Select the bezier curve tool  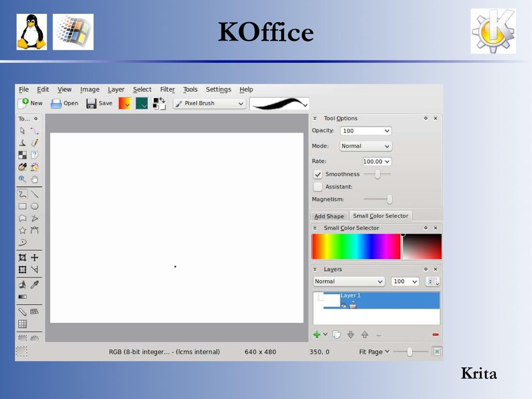(34, 230)
